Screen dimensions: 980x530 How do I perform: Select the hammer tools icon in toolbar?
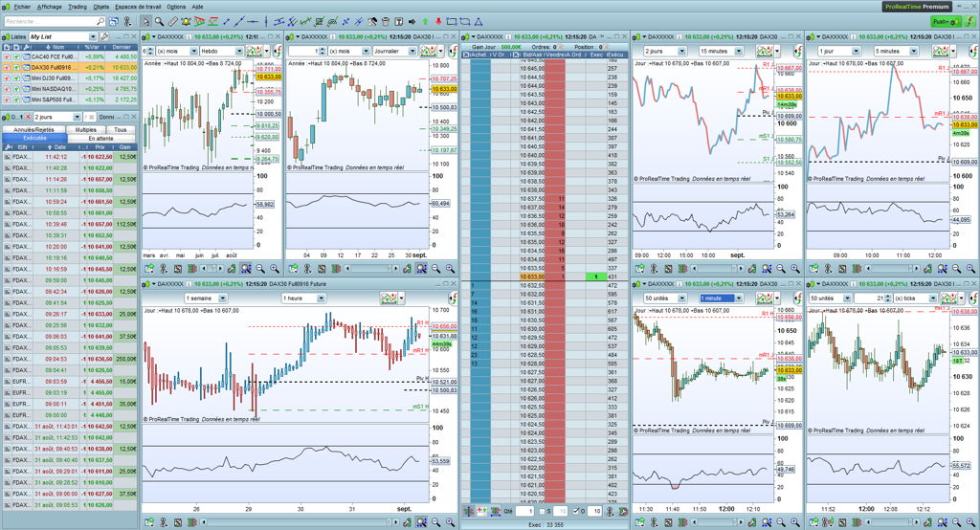click(372, 21)
